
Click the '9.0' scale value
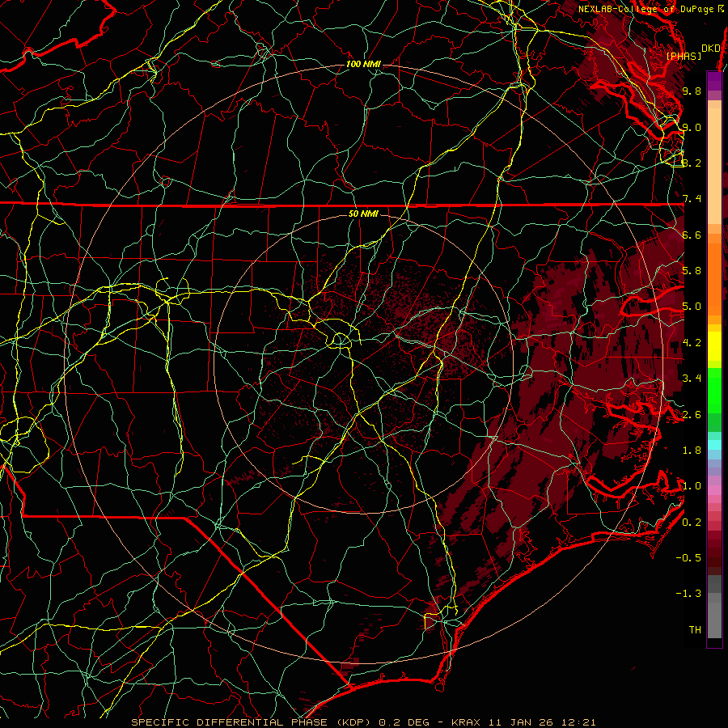point(692,127)
